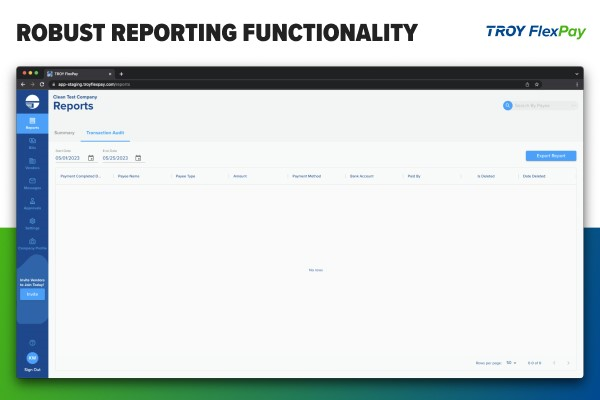Select the TROY FlexPay browser tab
Viewport: 600px width, 400px height.
click(x=79, y=74)
